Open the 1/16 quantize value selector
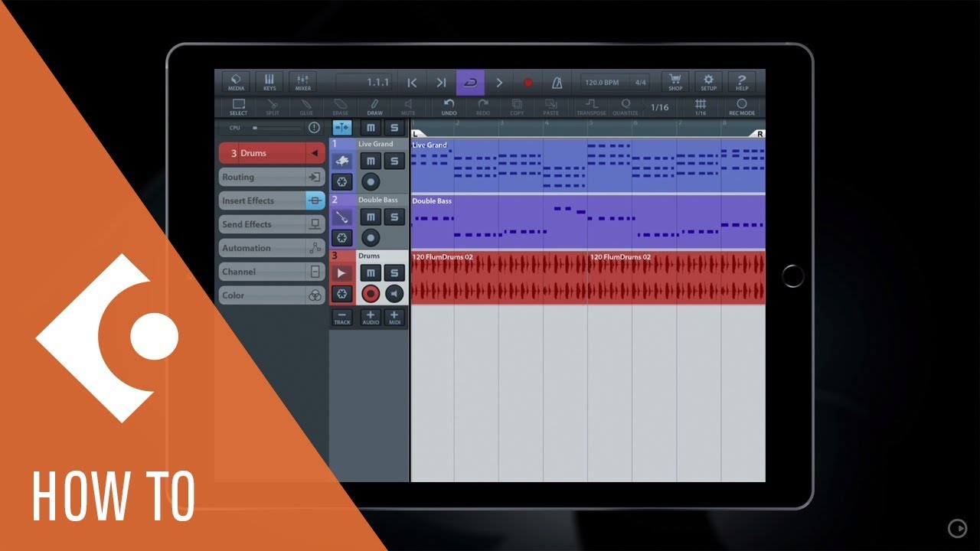The height and width of the screenshot is (551, 980). point(659,107)
